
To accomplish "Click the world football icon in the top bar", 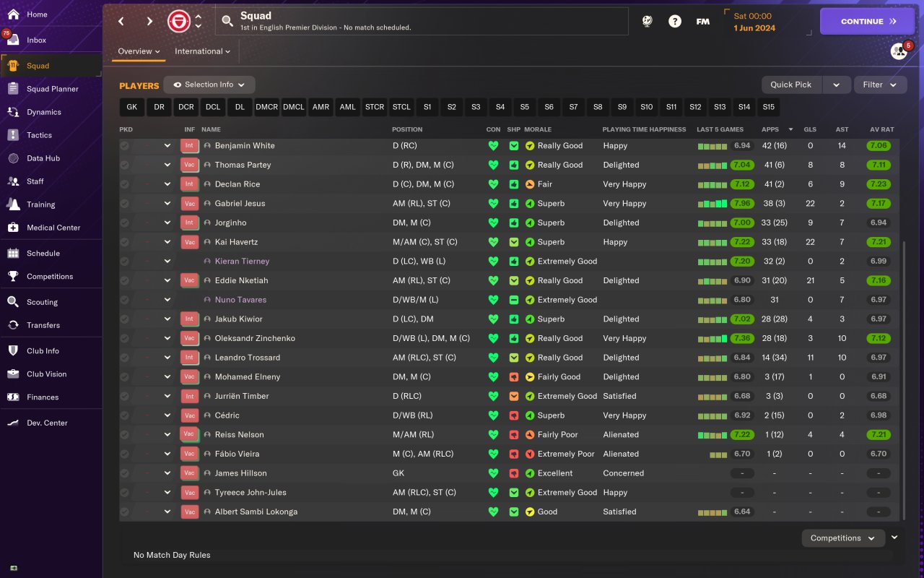I will pos(647,22).
